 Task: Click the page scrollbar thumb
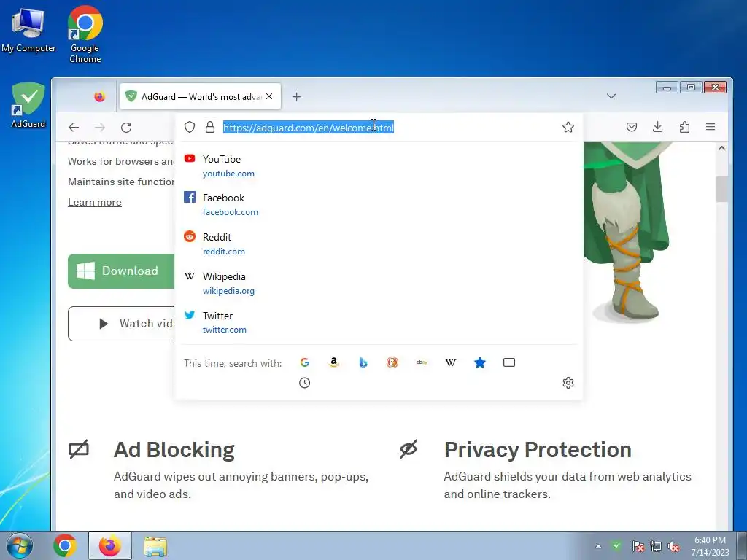pos(721,189)
